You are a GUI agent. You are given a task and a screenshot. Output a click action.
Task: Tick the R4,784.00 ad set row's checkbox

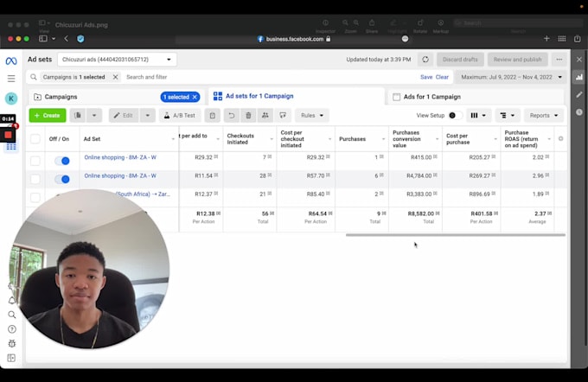coord(35,179)
